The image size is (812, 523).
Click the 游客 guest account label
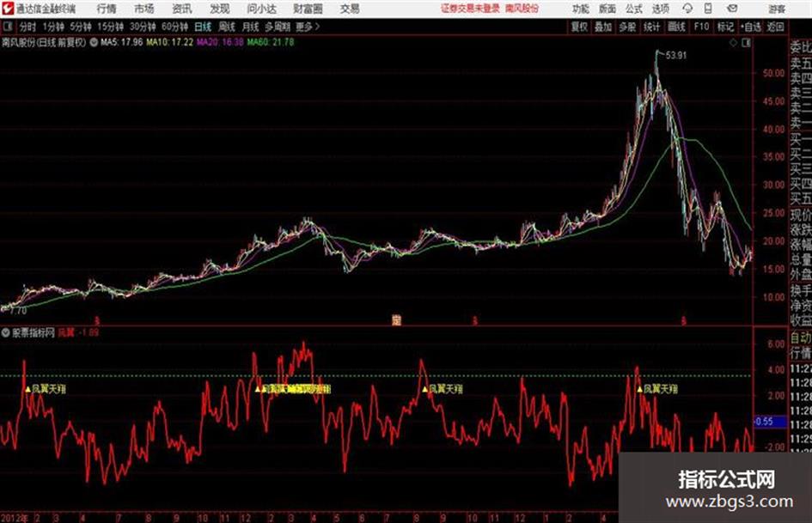pyautogui.click(x=777, y=9)
